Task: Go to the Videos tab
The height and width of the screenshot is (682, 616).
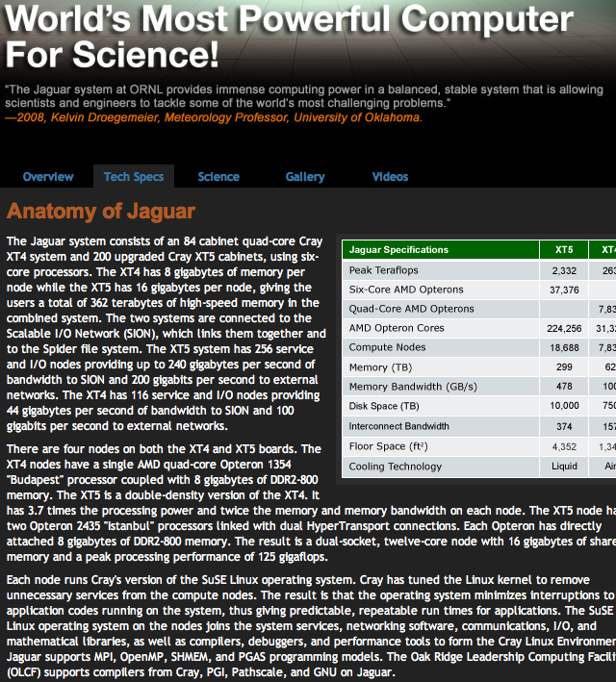Action: click(390, 177)
